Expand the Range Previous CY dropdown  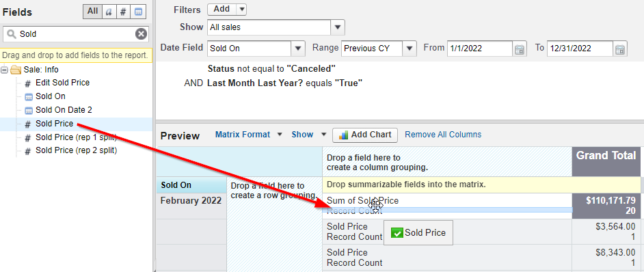click(410, 49)
